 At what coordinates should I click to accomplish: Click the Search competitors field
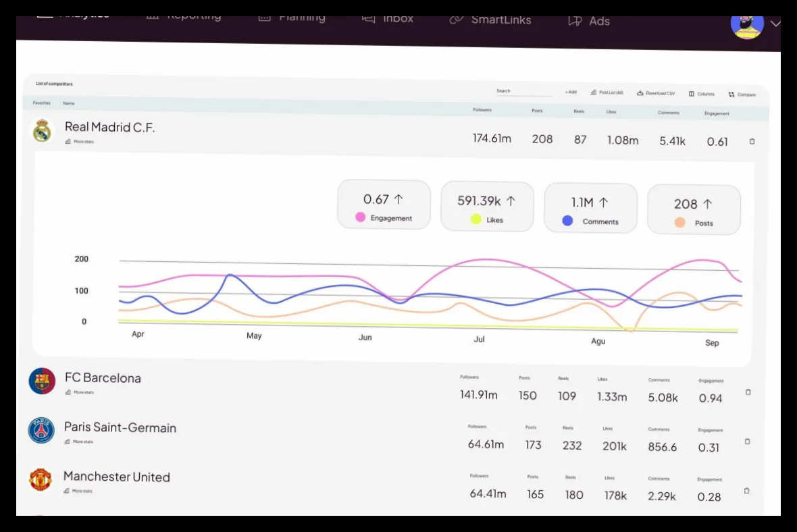tap(523, 91)
